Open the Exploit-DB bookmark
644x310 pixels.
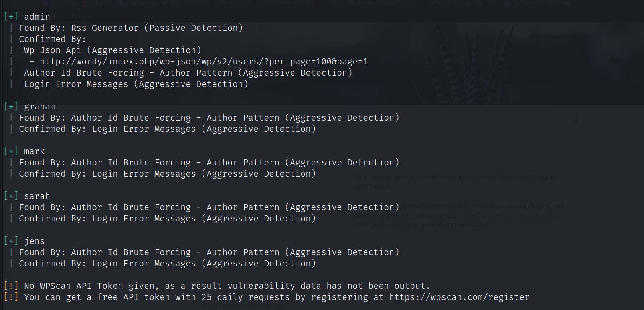point(235,3)
